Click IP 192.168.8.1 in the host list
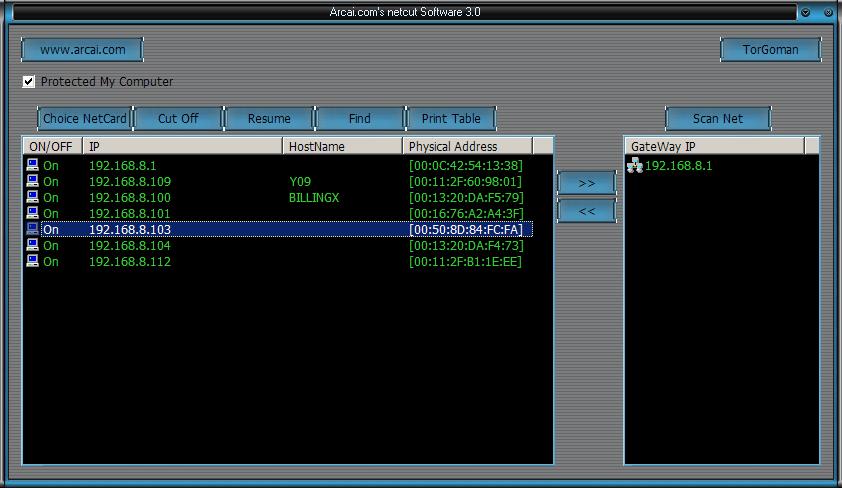842x488 pixels. (x=122, y=165)
